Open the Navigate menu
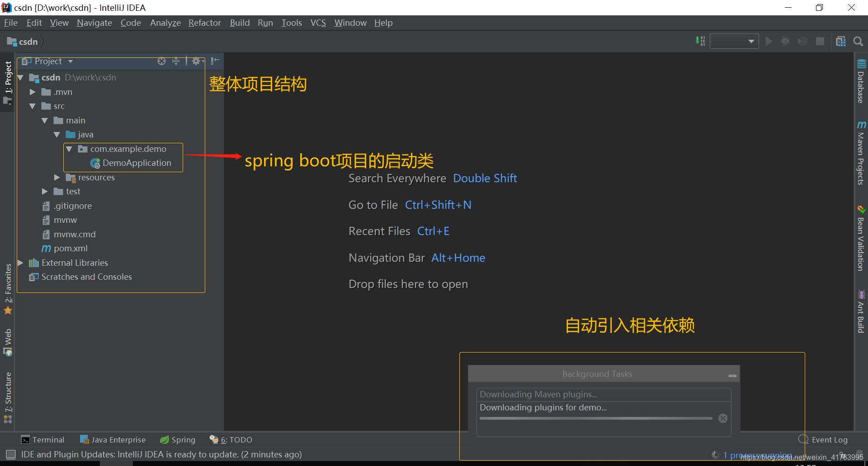This screenshot has height=466, width=868. click(94, 23)
